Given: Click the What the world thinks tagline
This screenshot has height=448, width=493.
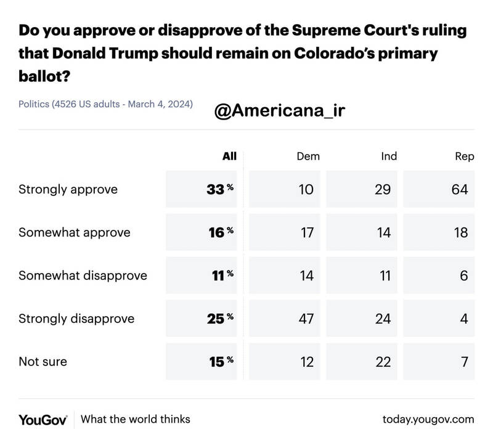Looking at the screenshot, I should pos(136,420).
